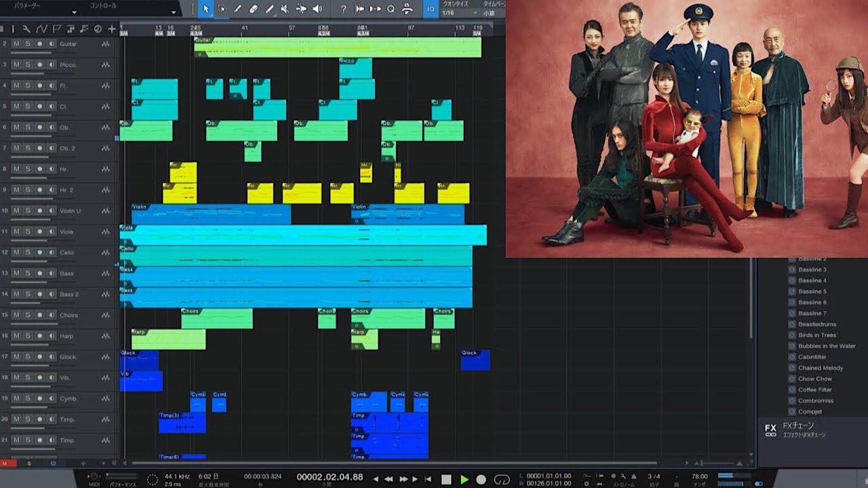
Task: Select the Arrow tool in the toolbar
Action: 205,9
